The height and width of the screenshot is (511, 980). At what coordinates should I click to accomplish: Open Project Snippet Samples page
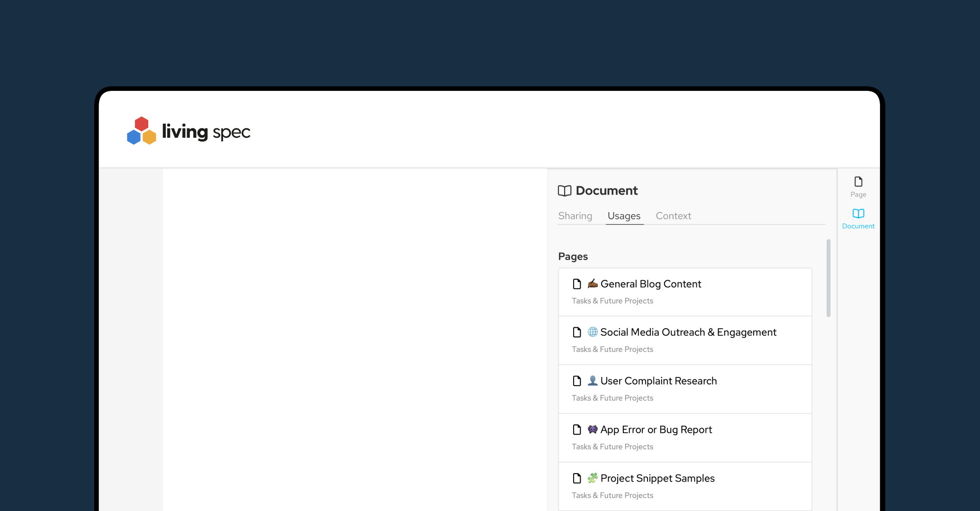(x=657, y=478)
